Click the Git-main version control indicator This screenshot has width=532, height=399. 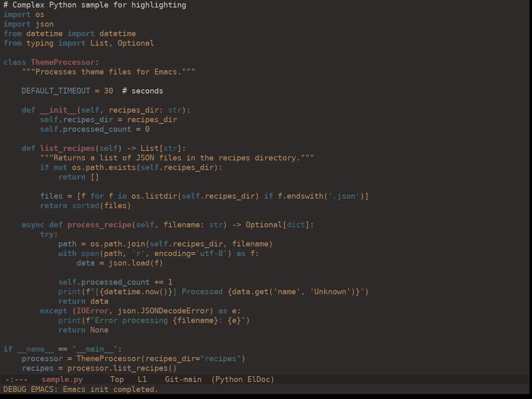[183, 379]
